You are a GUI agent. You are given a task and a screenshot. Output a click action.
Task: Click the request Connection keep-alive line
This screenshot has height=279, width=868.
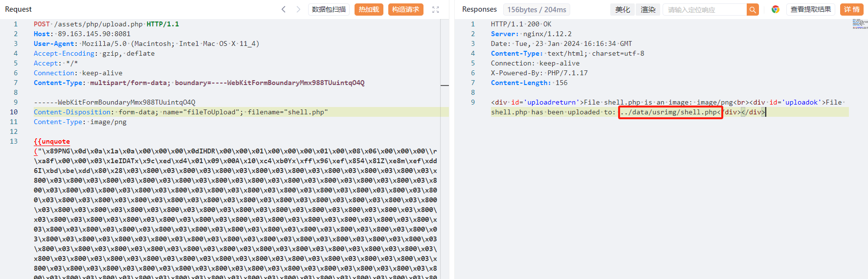78,73
